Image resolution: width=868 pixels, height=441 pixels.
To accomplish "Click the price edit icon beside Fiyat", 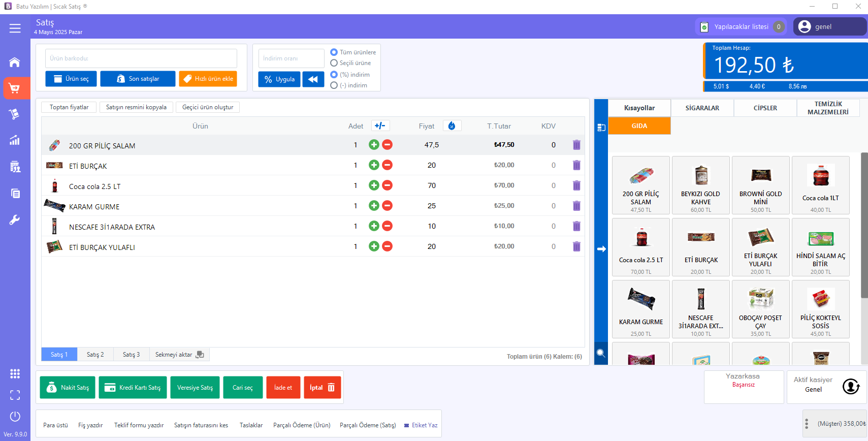I will (452, 125).
